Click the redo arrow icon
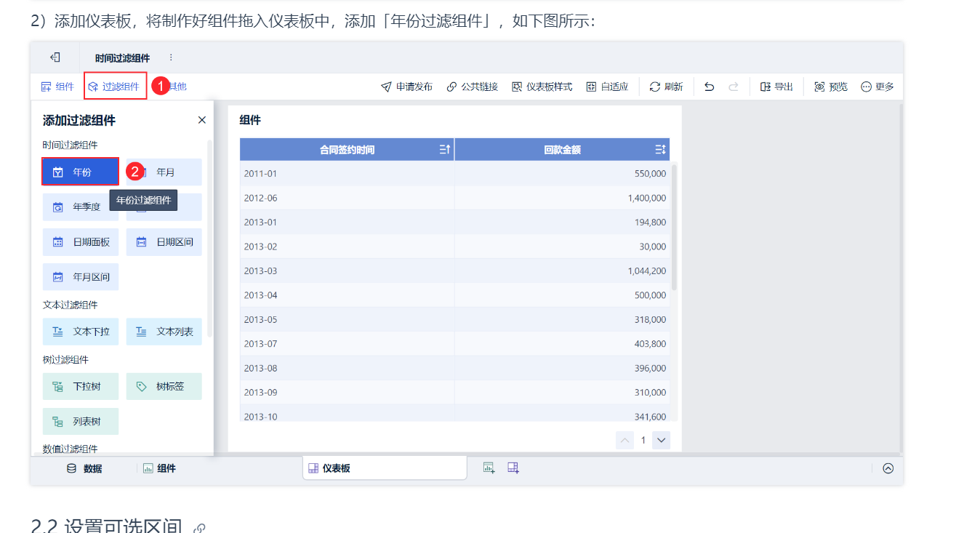Viewport: 980px width, 533px height. click(x=734, y=87)
